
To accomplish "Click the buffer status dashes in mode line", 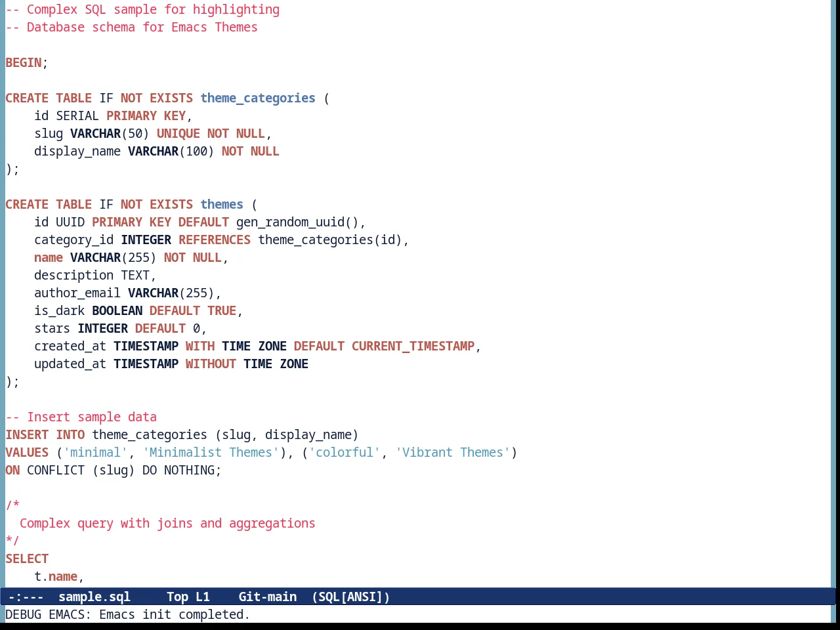I will [26, 597].
